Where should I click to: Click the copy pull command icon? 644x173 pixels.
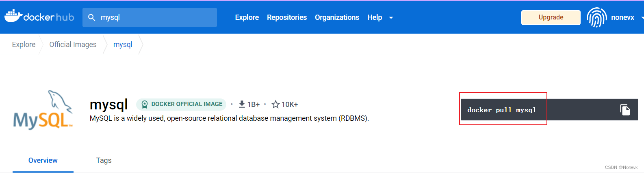point(625,110)
